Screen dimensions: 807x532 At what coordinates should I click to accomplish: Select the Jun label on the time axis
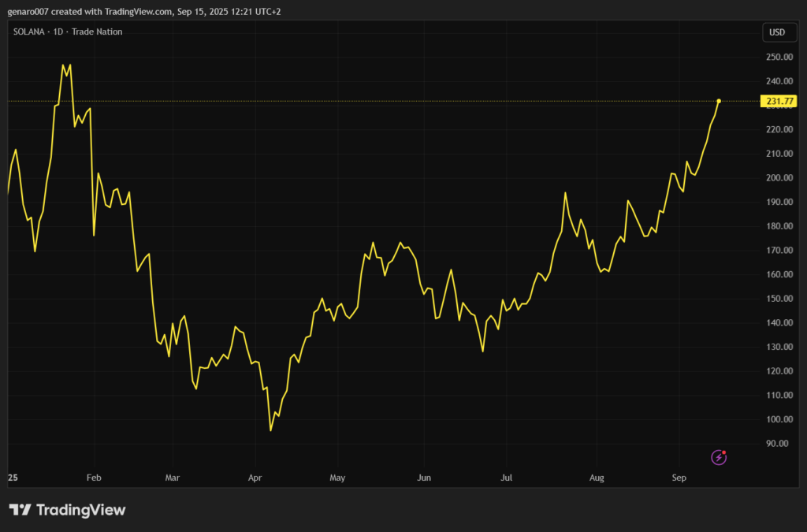(x=424, y=478)
